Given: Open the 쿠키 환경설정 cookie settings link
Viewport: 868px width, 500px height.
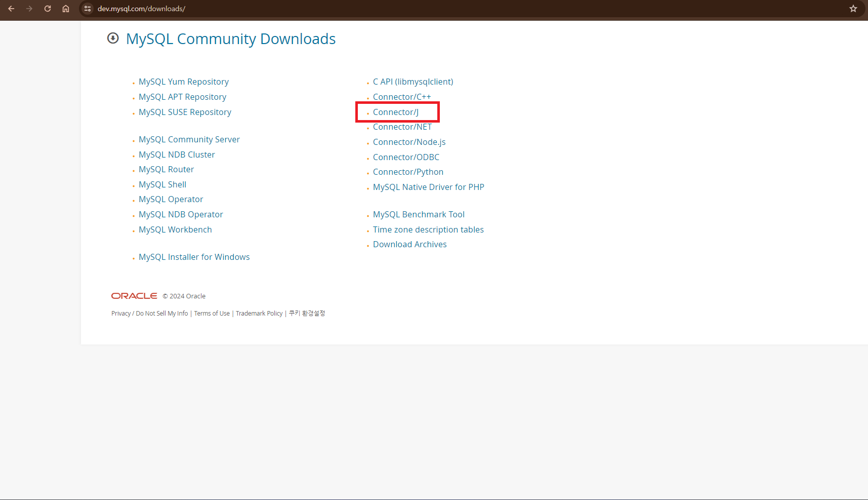Looking at the screenshot, I should pos(307,314).
